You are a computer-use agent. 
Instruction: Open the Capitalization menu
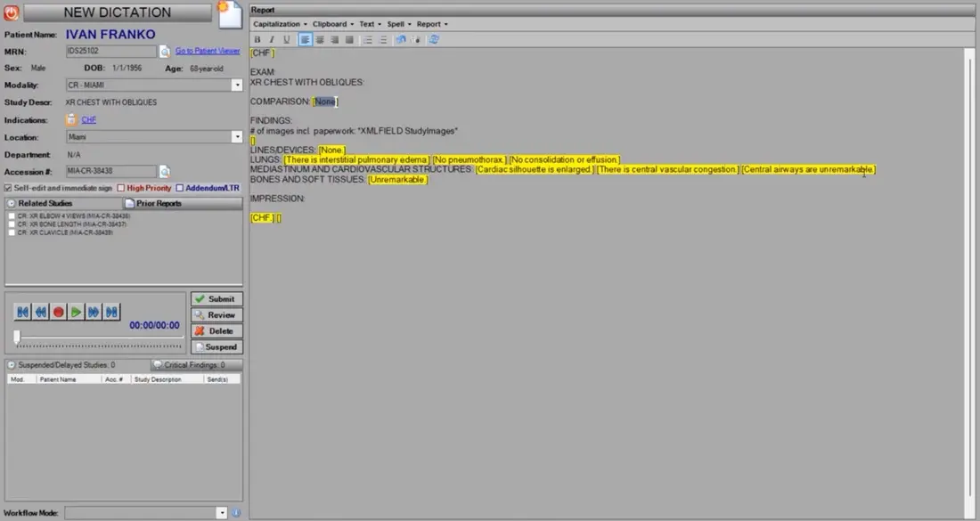click(280, 24)
